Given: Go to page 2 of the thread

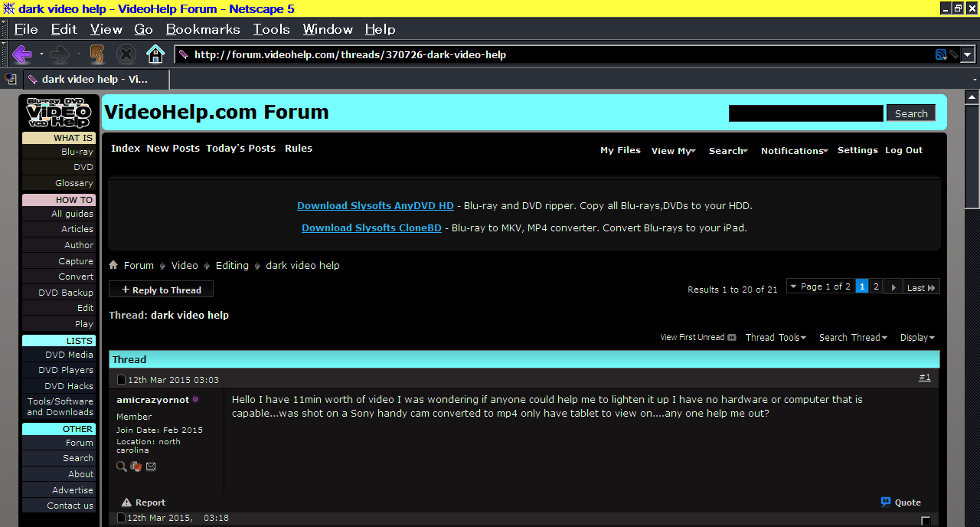Looking at the screenshot, I should click(x=876, y=286).
